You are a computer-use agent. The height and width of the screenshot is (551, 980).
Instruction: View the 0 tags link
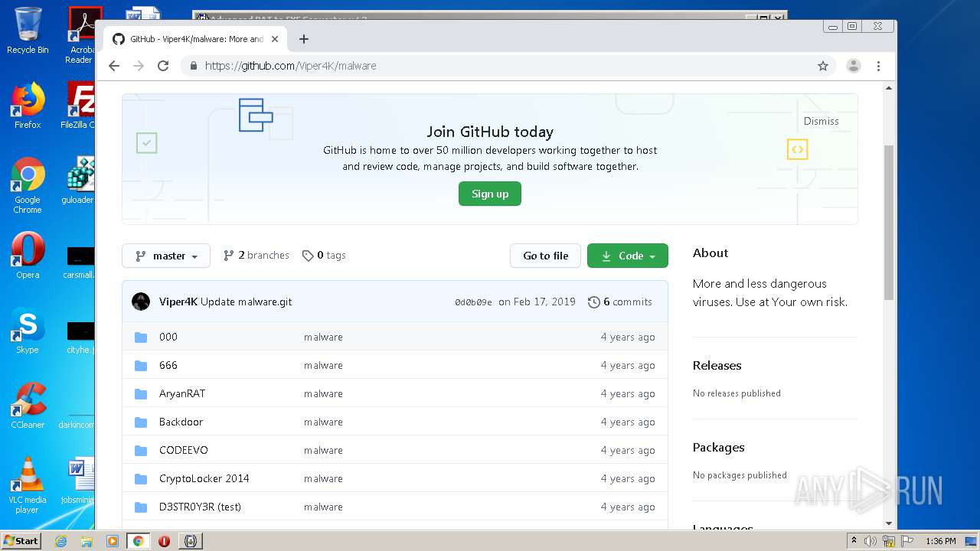(x=324, y=256)
